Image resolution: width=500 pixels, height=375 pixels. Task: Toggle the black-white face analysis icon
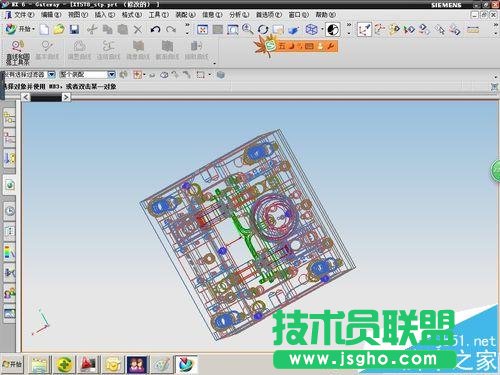(333, 30)
